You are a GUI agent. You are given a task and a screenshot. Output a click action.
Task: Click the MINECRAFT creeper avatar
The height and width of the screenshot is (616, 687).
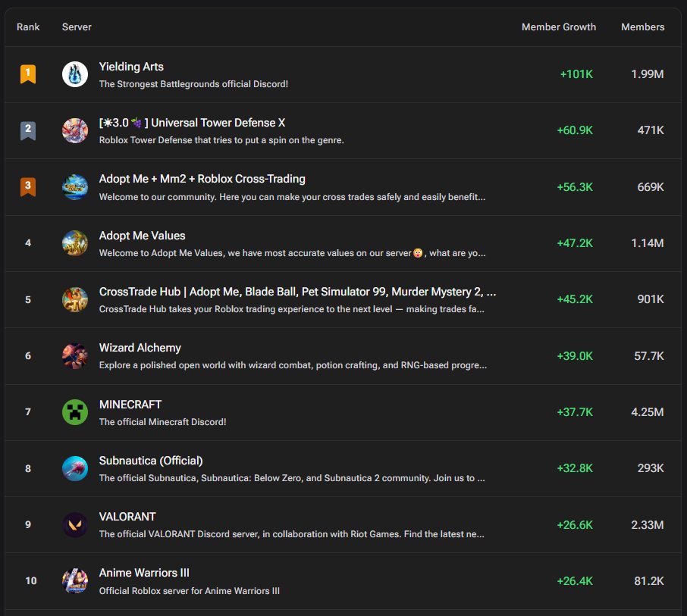pyautogui.click(x=75, y=412)
